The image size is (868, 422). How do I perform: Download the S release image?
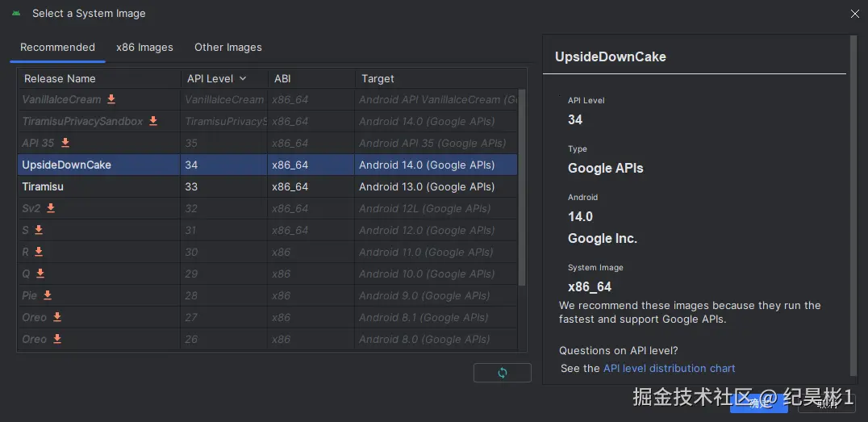point(39,230)
